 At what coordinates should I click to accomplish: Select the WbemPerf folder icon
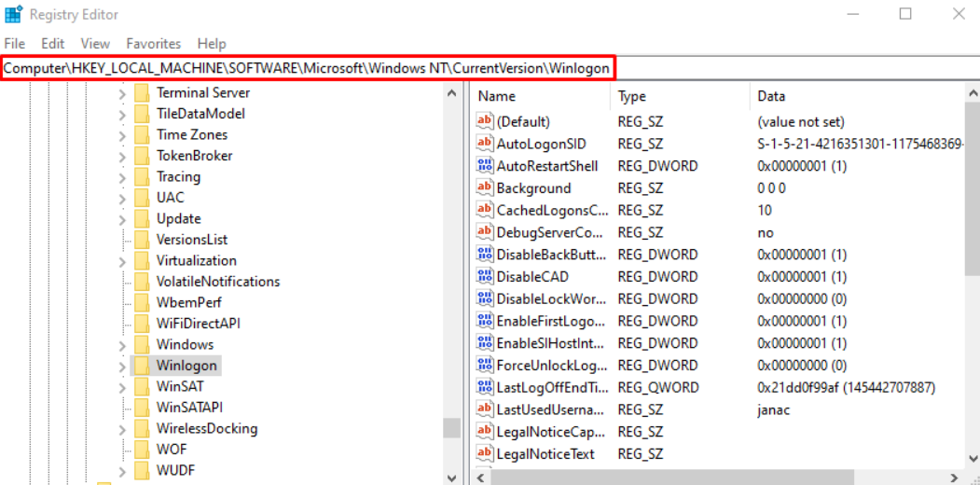coord(142,302)
